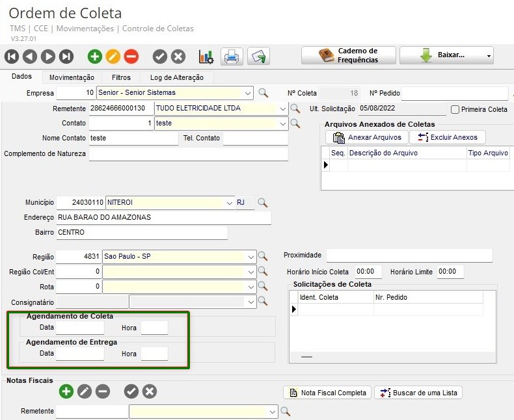Expand Empresa dropdown Senior Sistemas
Viewport: 514px width, 420px height.
pyautogui.click(x=248, y=94)
